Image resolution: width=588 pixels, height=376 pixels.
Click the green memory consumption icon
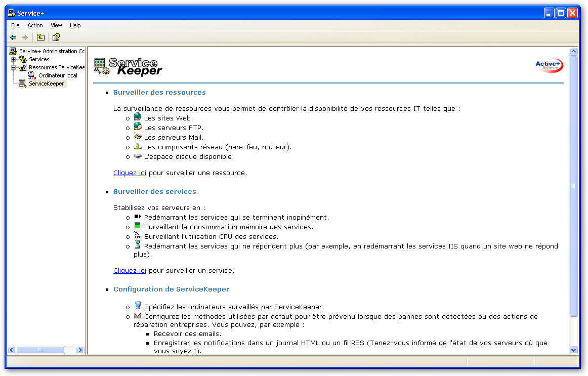137,226
